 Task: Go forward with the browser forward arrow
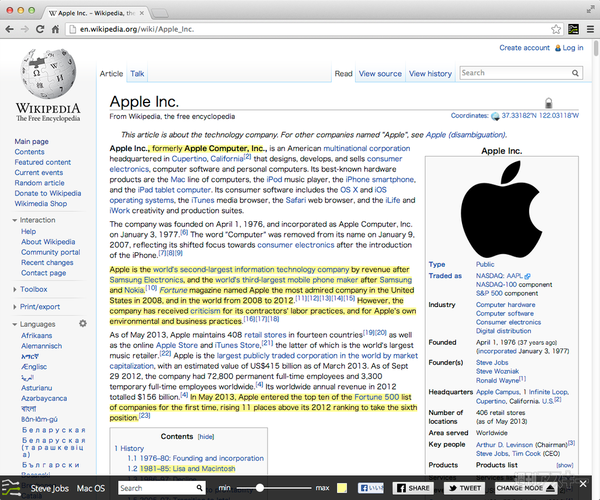pyautogui.click(x=25, y=29)
